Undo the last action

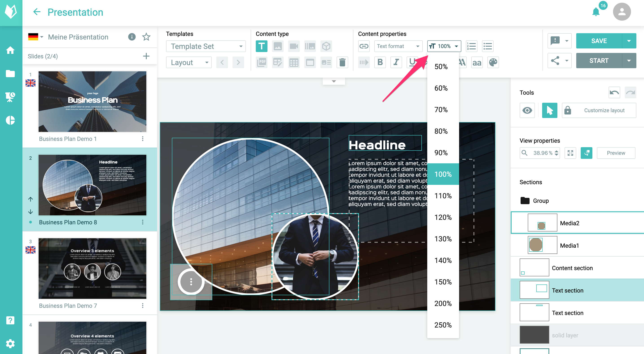click(x=614, y=92)
